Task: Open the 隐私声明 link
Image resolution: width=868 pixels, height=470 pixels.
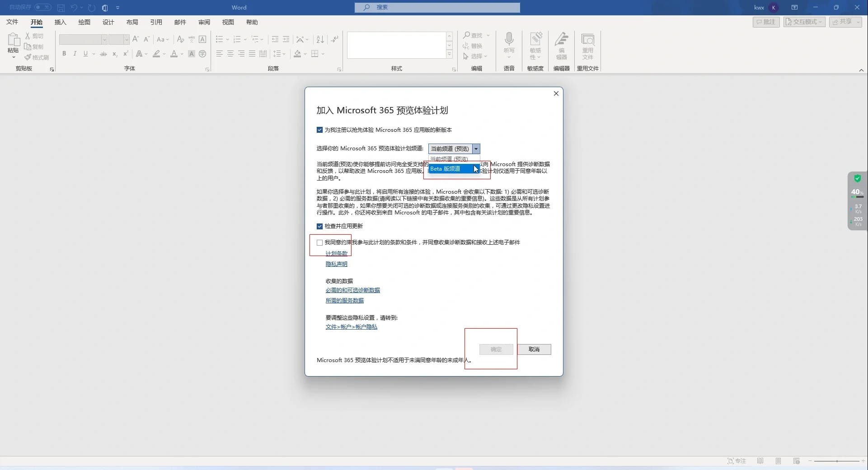Action: (x=336, y=264)
